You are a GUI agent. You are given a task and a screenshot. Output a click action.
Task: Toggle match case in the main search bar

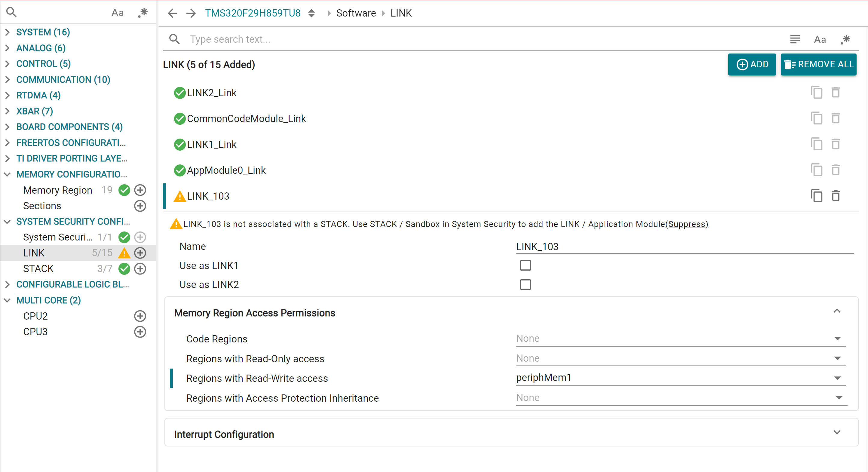820,39
